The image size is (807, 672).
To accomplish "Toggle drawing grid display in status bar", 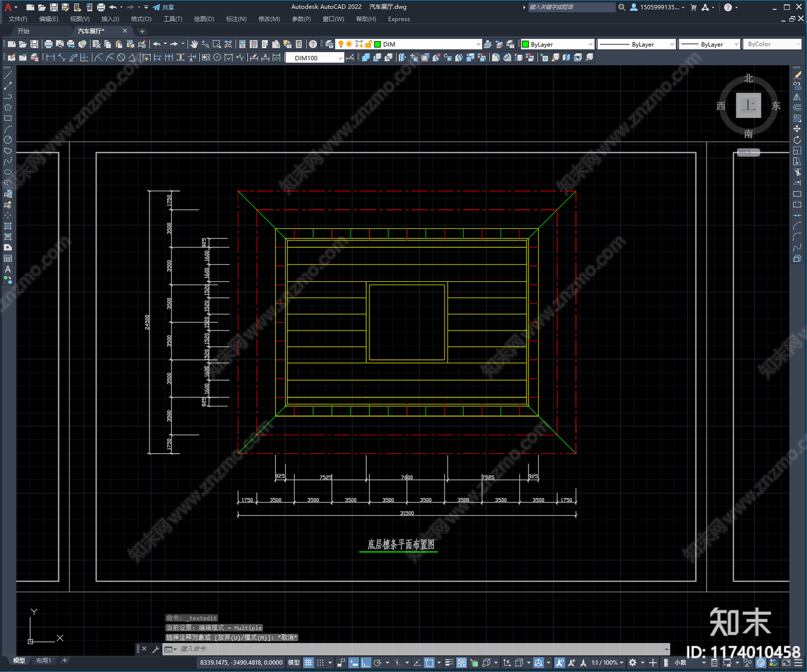I will 308,662.
